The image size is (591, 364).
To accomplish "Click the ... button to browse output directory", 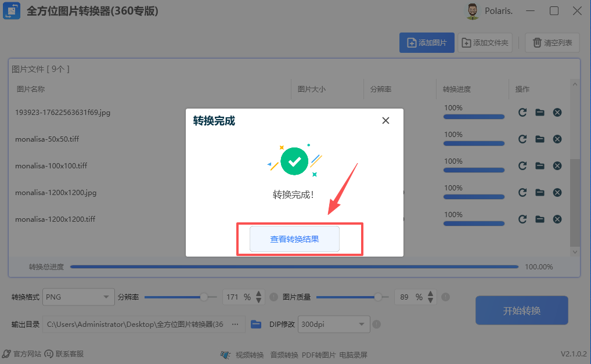I will (x=236, y=325).
